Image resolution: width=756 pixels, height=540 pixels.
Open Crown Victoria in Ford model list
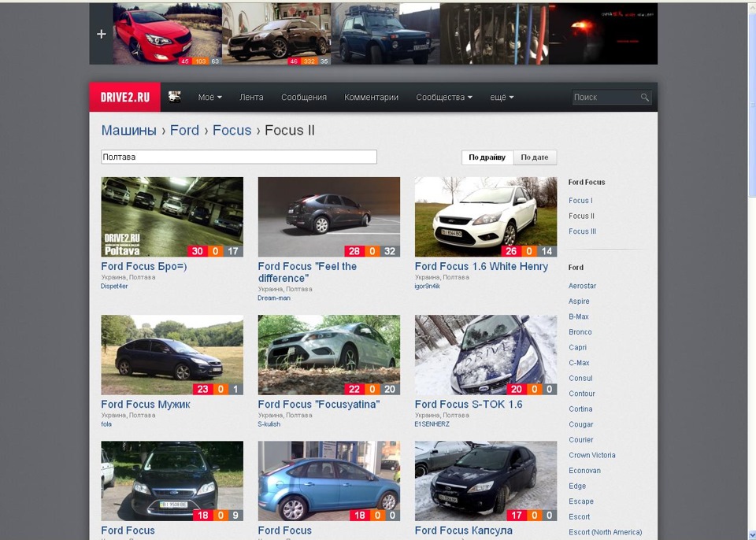592,455
